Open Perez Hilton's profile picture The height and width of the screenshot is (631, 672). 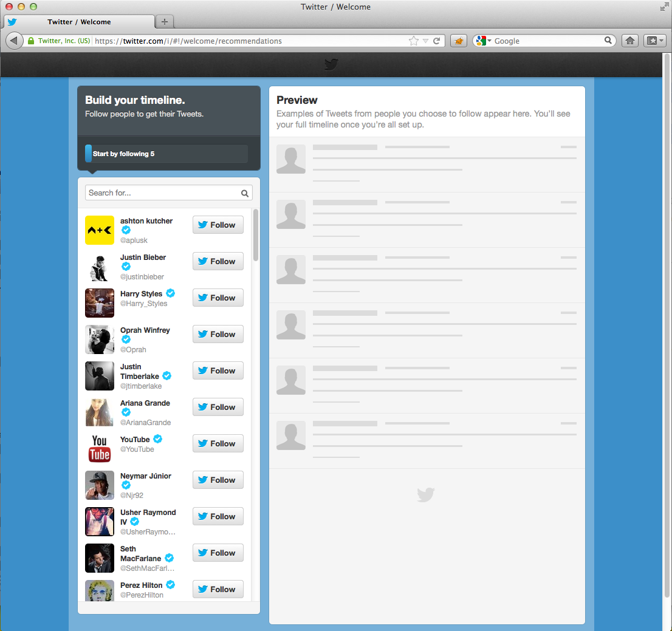(x=100, y=590)
